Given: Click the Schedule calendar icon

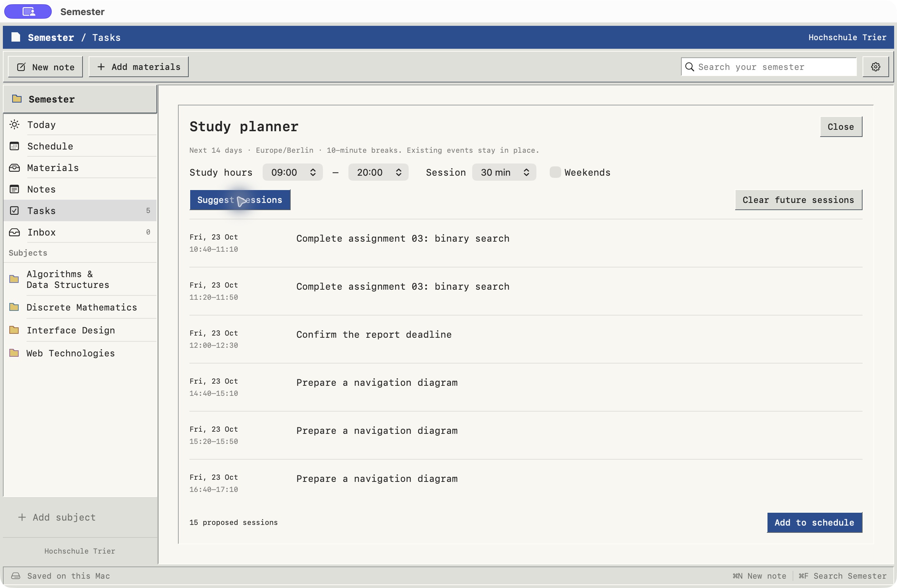Looking at the screenshot, I should point(14,146).
